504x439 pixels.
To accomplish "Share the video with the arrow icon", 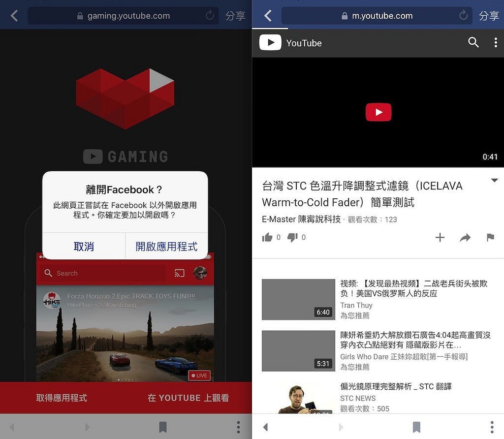I will 465,238.
